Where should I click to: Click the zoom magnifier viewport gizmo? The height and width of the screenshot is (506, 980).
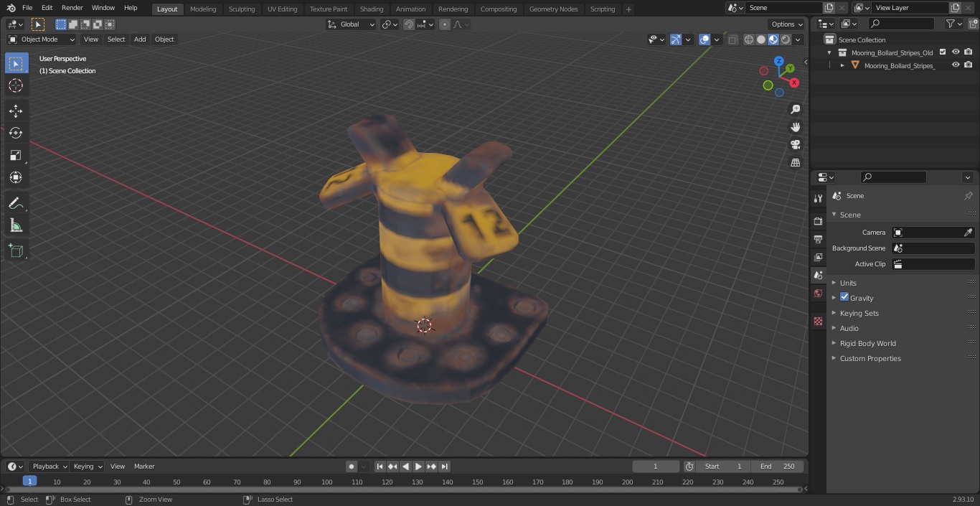tap(795, 109)
